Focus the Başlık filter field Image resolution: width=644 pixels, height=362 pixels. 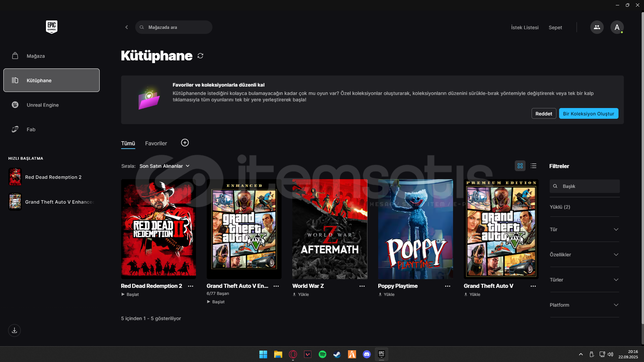click(x=584, y=186)
